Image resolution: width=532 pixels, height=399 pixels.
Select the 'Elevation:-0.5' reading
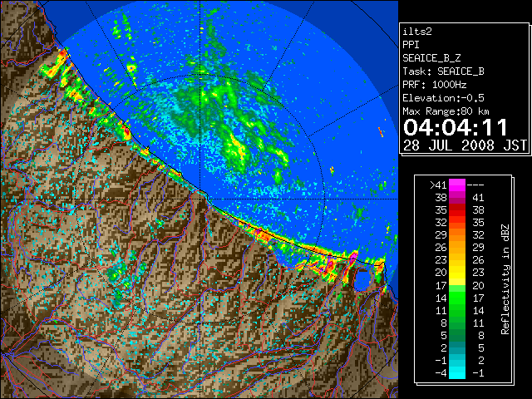443,98
